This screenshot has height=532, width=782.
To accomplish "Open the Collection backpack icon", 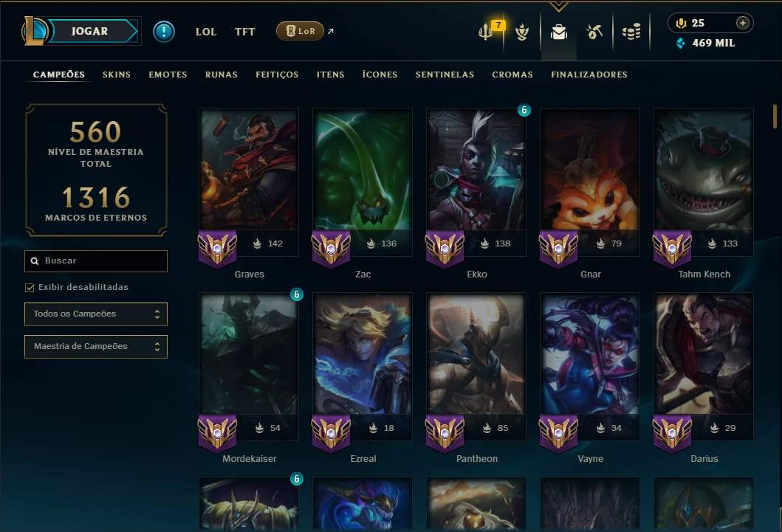I will (x=558, y=32).
